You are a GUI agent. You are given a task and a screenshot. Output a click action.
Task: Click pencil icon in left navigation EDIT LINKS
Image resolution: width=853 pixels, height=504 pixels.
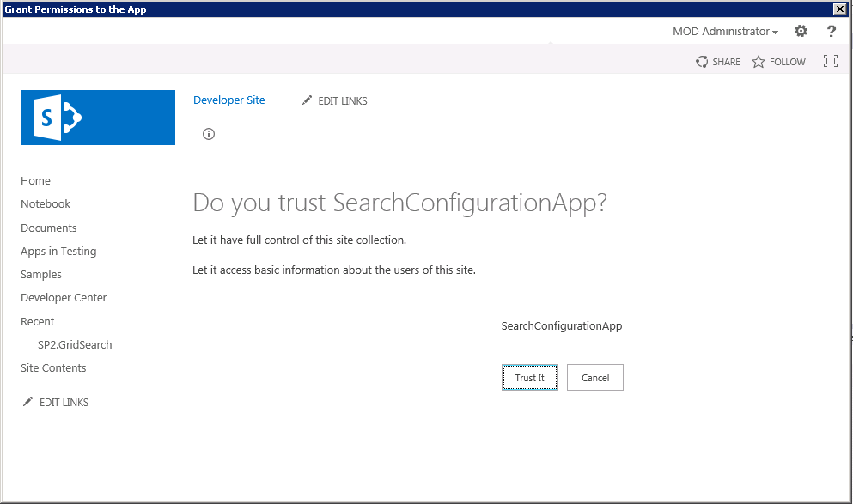[27, 402]
